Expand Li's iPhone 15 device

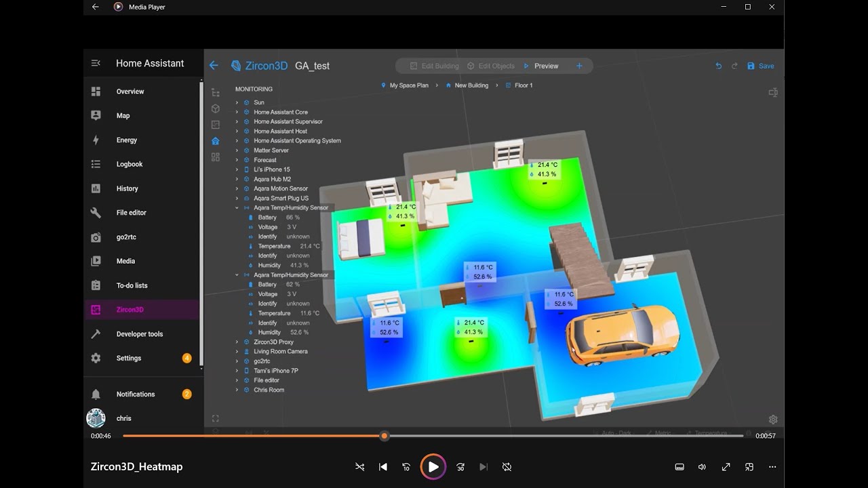237,169
